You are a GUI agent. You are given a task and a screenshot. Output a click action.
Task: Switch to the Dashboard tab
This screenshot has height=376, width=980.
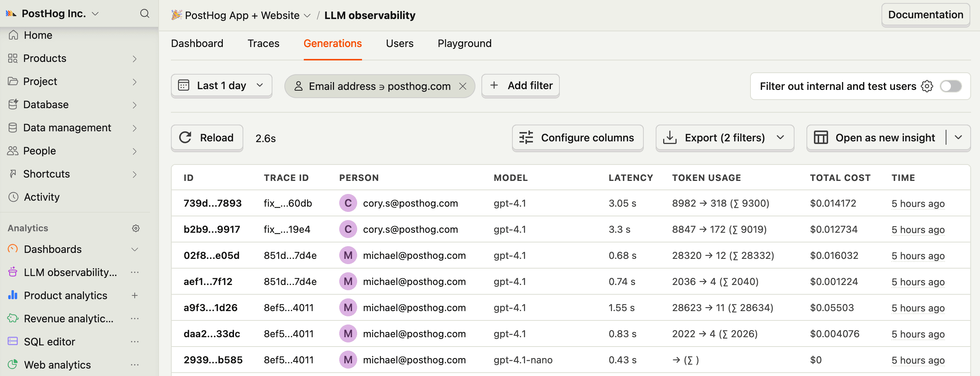click(x=197, y=43)
